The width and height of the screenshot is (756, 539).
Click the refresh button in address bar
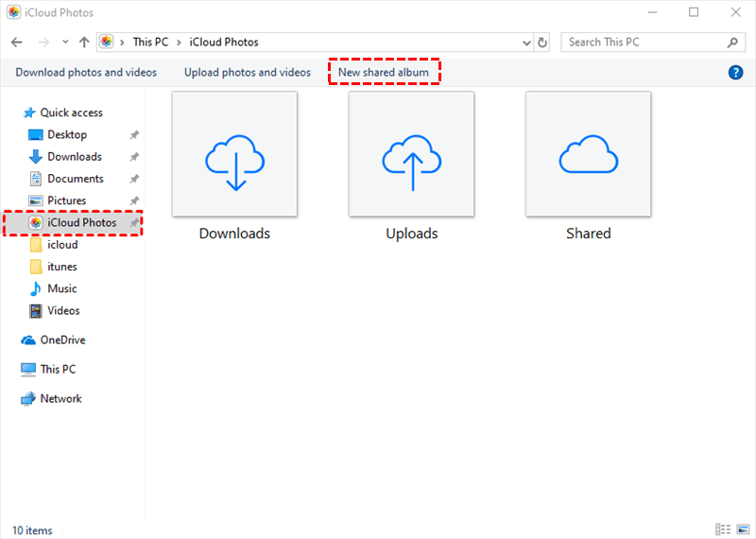tap(542, 43)
